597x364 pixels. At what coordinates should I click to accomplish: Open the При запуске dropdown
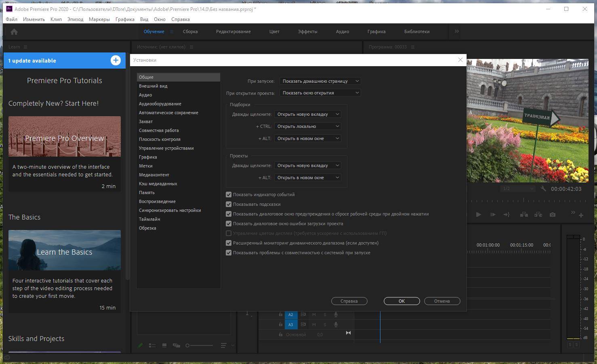[x=320, y=81]
